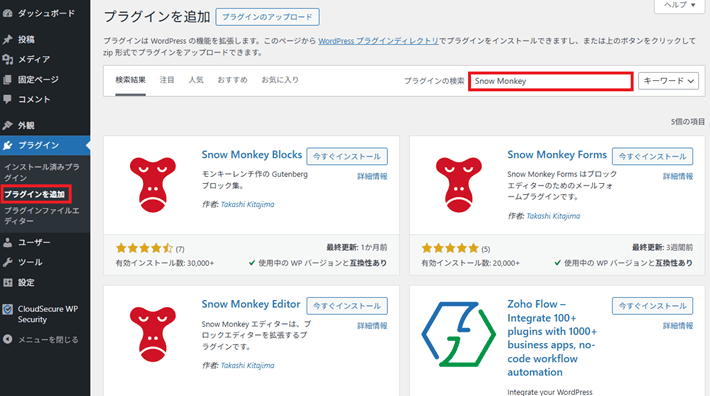Click the Snow Monkey Forms plugin logo
710x396 pixels.
point(459,185)
